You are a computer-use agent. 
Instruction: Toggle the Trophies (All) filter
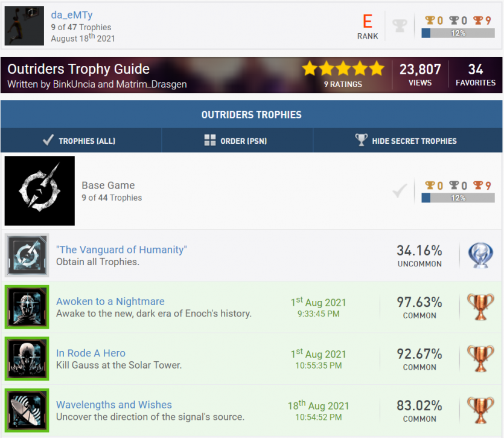pos(80,141)
